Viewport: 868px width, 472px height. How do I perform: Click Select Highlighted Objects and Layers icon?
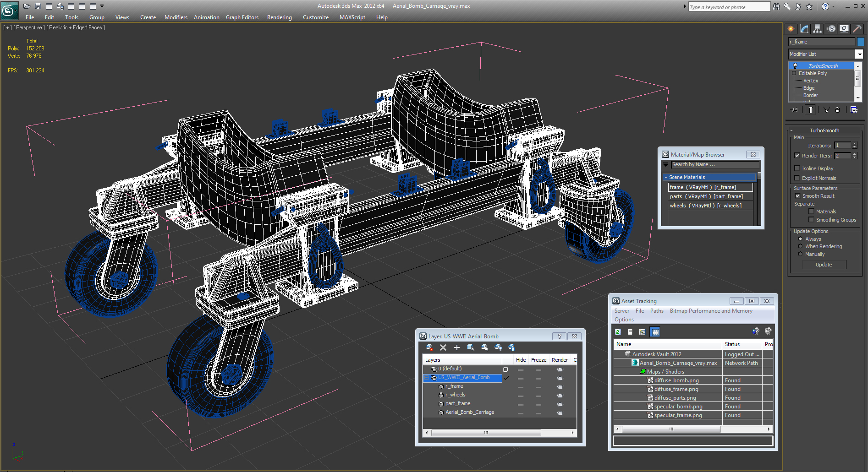coord(471,348)
